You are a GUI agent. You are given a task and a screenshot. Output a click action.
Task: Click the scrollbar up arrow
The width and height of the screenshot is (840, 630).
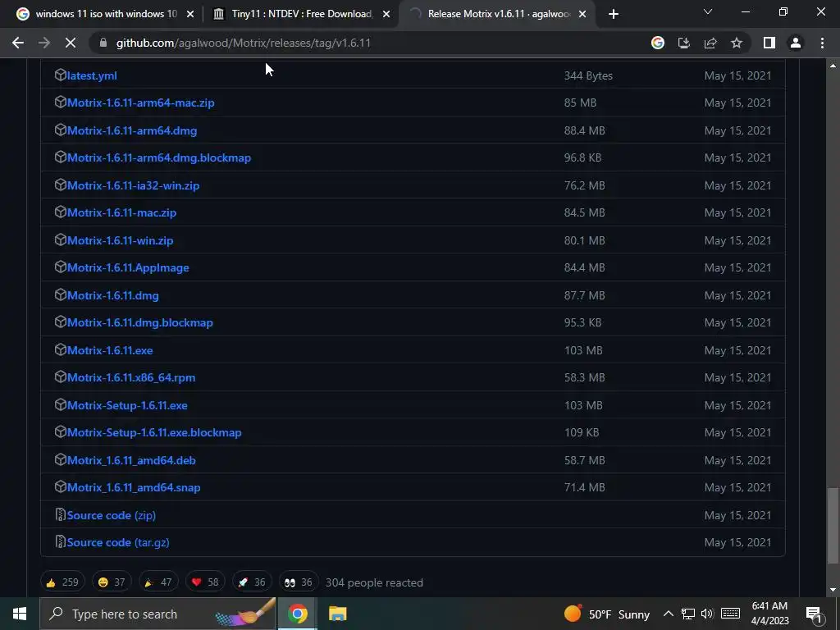832,66
